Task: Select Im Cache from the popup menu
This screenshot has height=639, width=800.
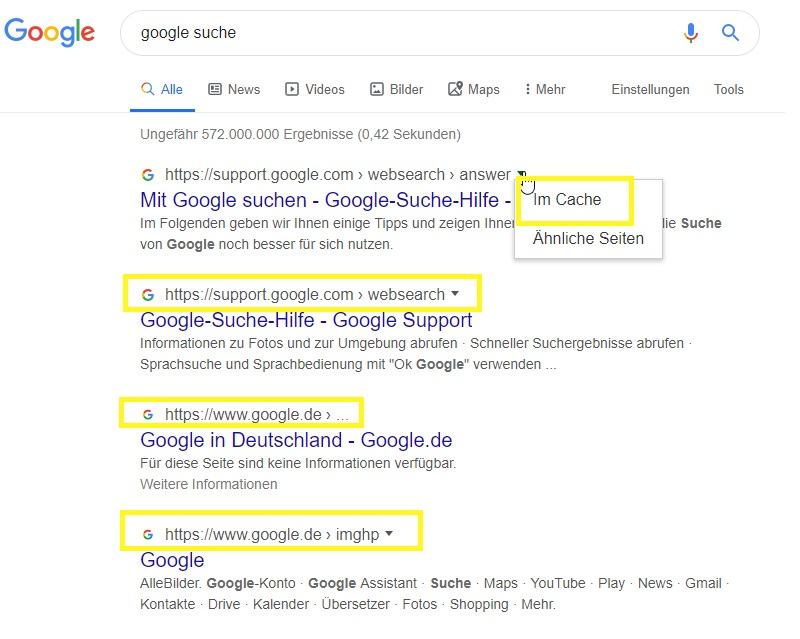Action: tap(567, 199)
